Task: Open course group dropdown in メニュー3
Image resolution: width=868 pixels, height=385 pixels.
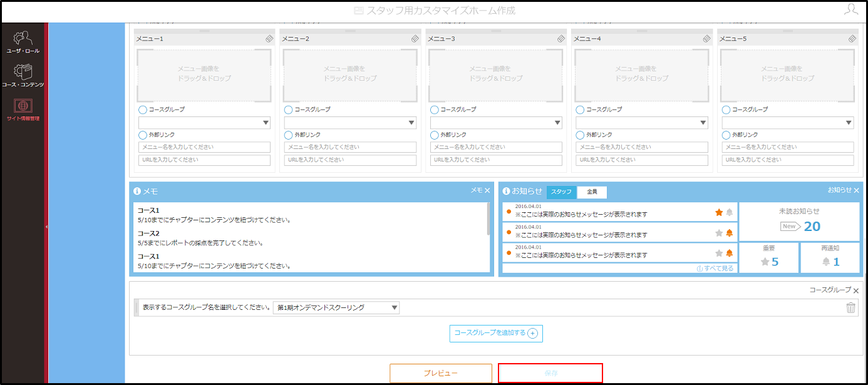Action: pyautogui.click(x=496, y=123)
